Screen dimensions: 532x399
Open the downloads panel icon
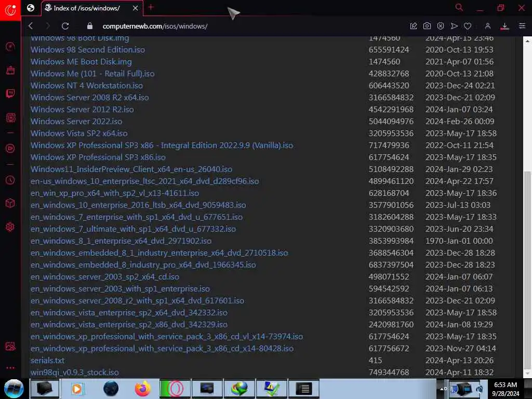pyautogui.click(x=504, y=26)
